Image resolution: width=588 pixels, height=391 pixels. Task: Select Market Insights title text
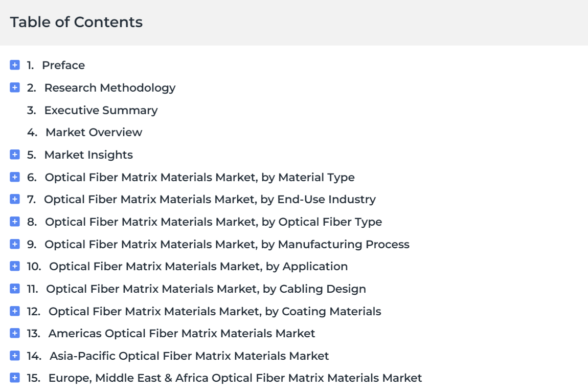(88, 155)
